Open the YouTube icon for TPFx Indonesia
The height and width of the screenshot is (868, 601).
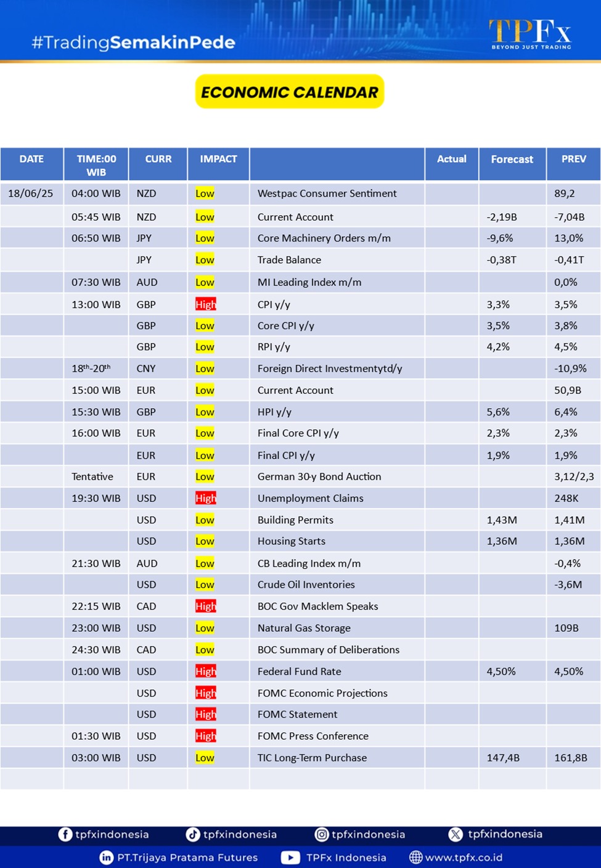coord(290,858)
